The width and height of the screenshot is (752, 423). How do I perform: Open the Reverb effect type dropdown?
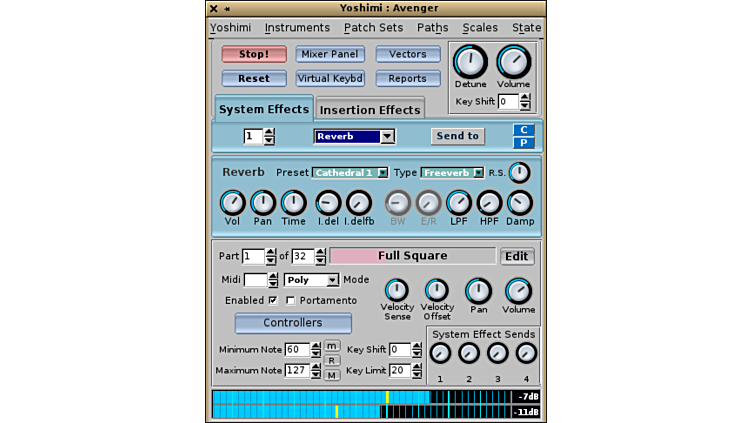(355, 136)
